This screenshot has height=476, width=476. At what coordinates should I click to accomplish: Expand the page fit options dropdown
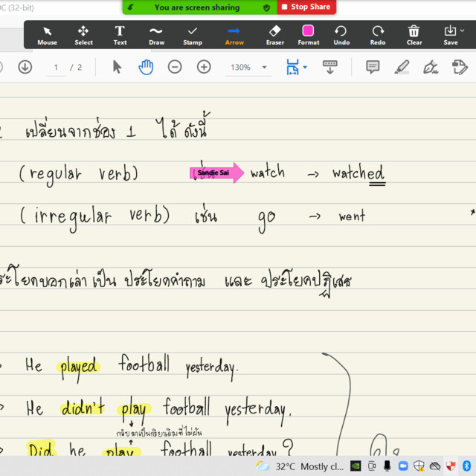304,68
